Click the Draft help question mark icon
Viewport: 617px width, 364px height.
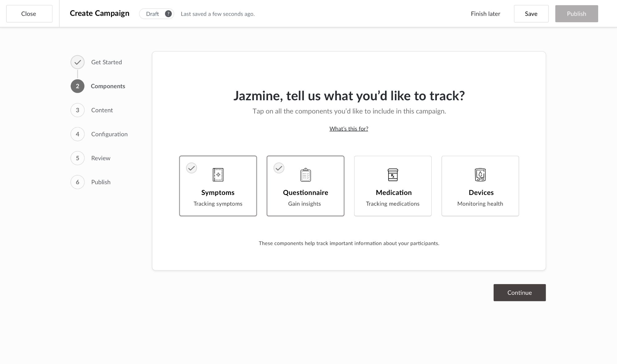point(168,14)
